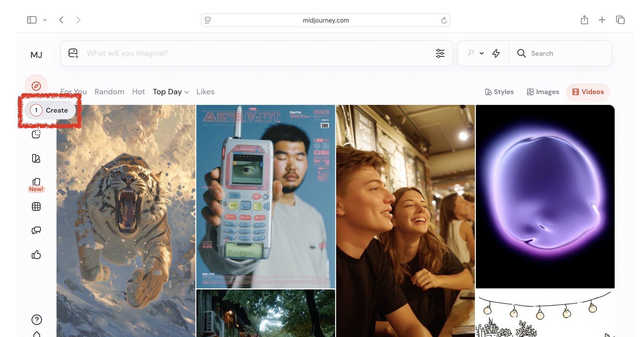Open the Personalize styles sidebar icon
644x337 pixels.
click(x=36, y=158)
